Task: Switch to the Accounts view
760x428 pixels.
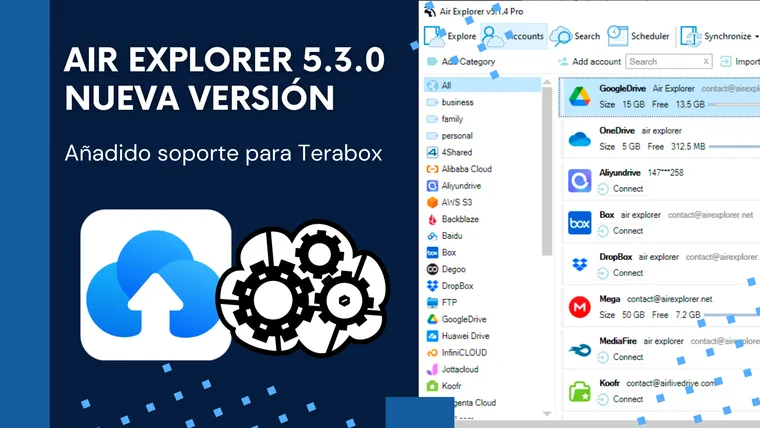Action: (x=514, y=36)
